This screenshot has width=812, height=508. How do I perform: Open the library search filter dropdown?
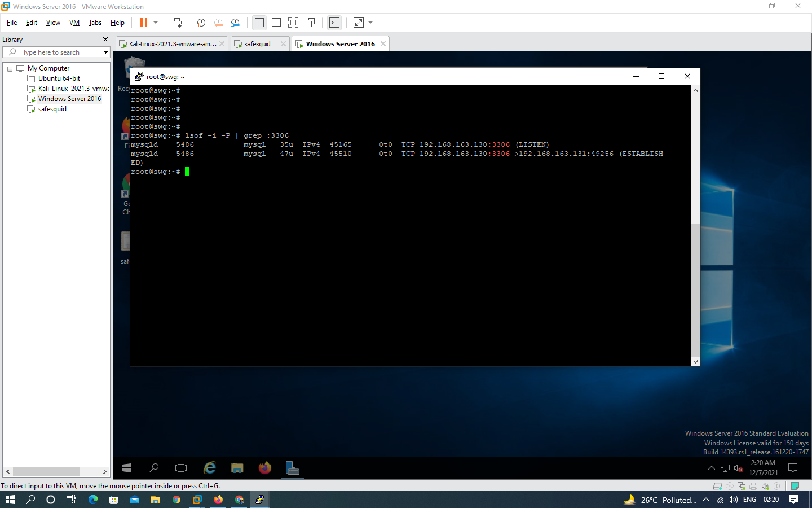105,52
